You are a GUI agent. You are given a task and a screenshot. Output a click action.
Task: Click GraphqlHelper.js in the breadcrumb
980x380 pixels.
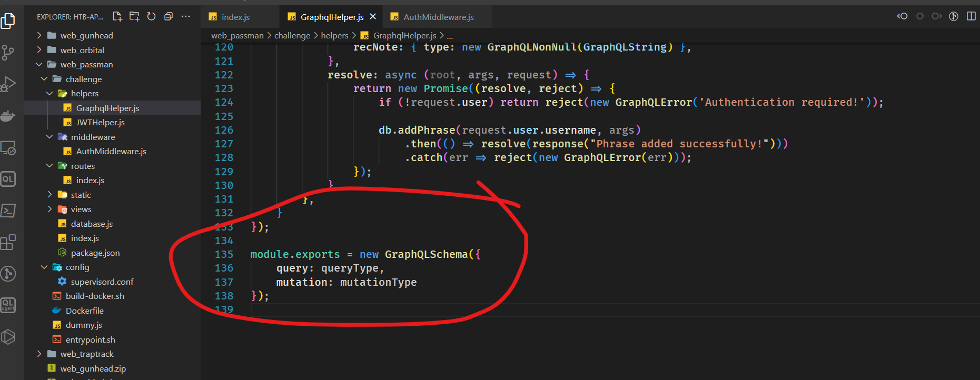pos(405,35)
